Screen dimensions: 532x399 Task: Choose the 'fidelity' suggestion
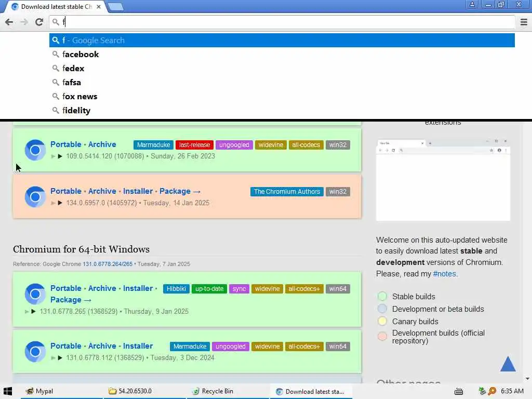click(x=282, y=110)
